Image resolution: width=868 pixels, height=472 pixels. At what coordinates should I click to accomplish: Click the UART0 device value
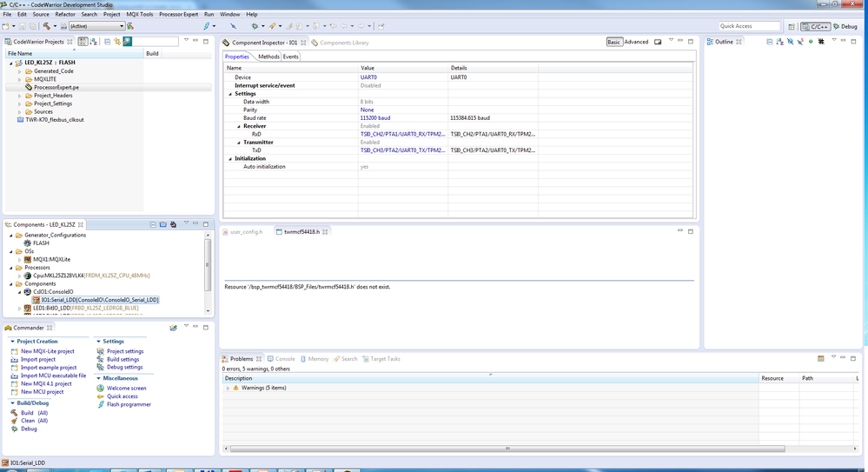click(368, 77)
